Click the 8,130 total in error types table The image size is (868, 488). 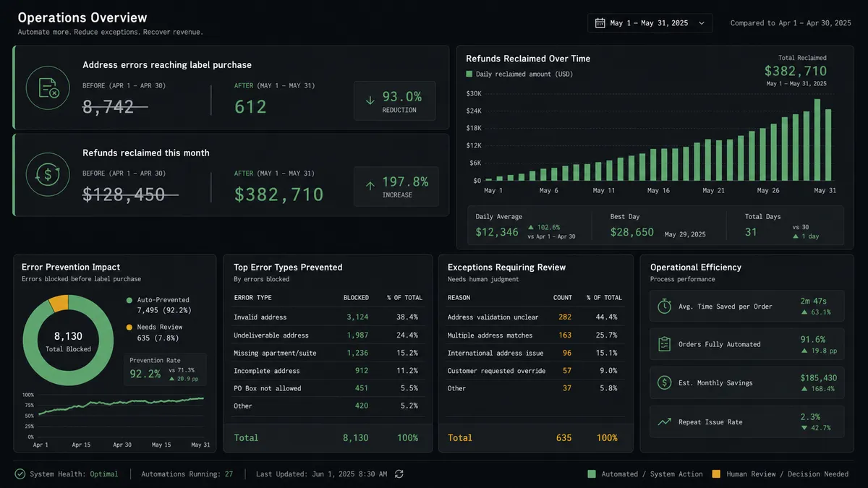[x=354, y=438]
